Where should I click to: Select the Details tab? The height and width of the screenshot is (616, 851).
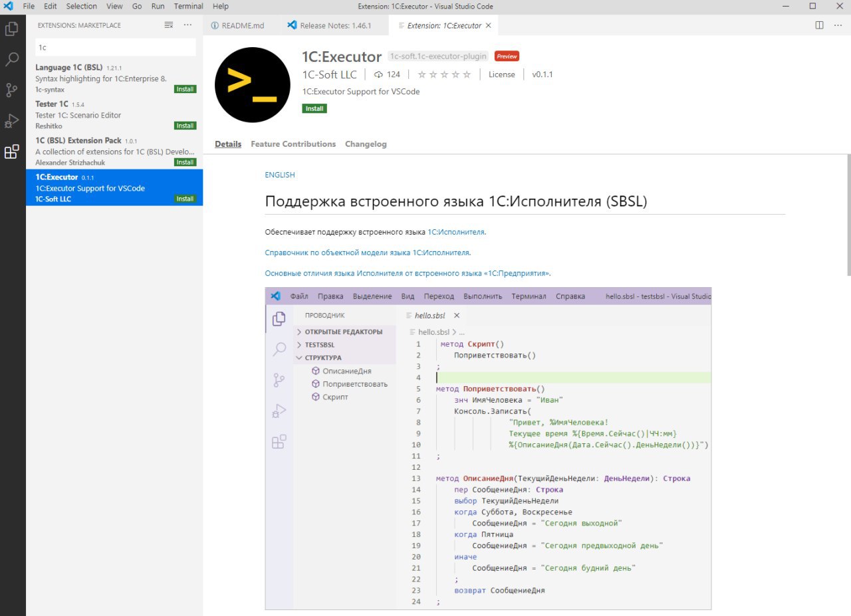click(228, 144)
